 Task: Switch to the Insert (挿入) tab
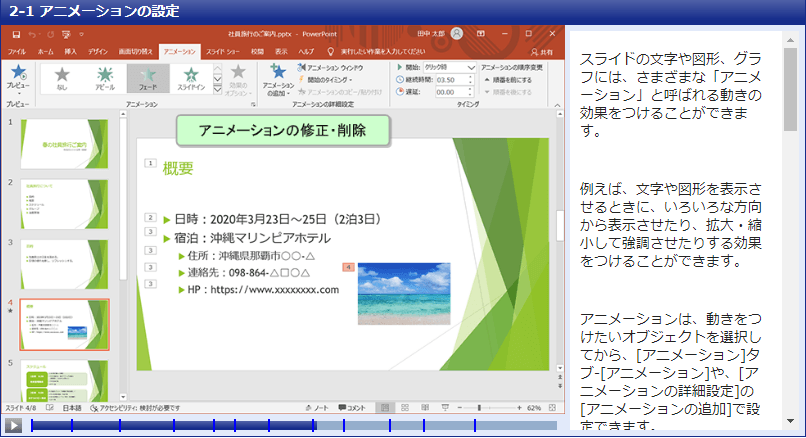(71, 50)
